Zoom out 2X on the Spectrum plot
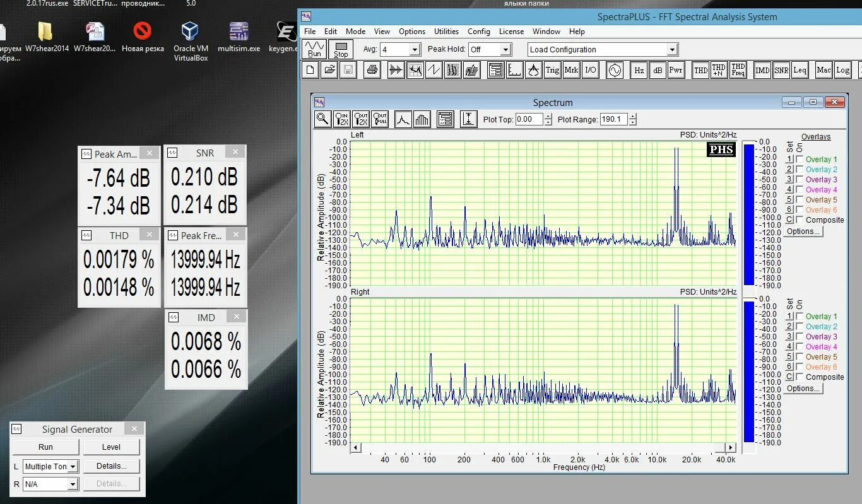Screen dimensions: 862x504 361,119
